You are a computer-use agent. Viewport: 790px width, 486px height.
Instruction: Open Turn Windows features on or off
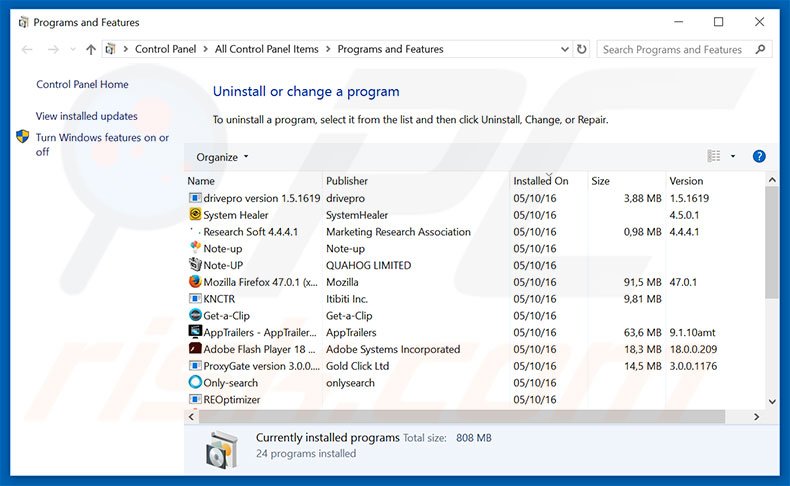[x=102, y=145]
